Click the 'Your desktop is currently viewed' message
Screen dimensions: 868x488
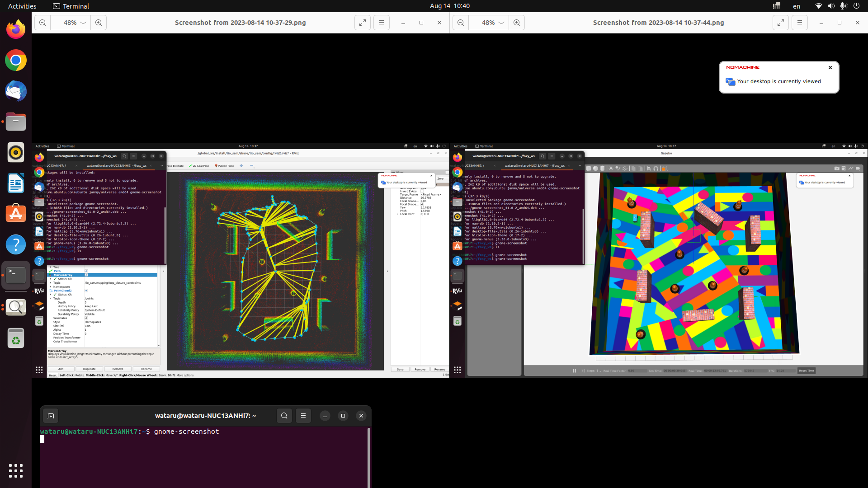coord(779,81)
